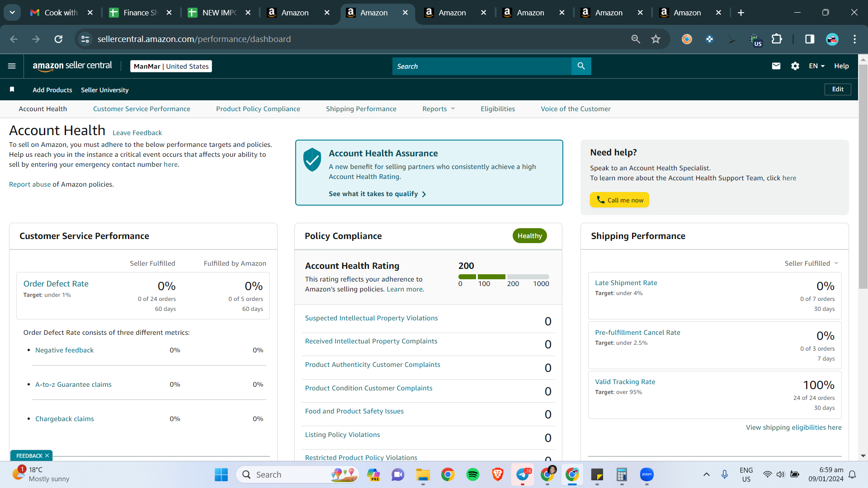The height and width of the screenshot is (488, 868).
Task: Open Brave browser from the taskbar
Action: [498, 474]
